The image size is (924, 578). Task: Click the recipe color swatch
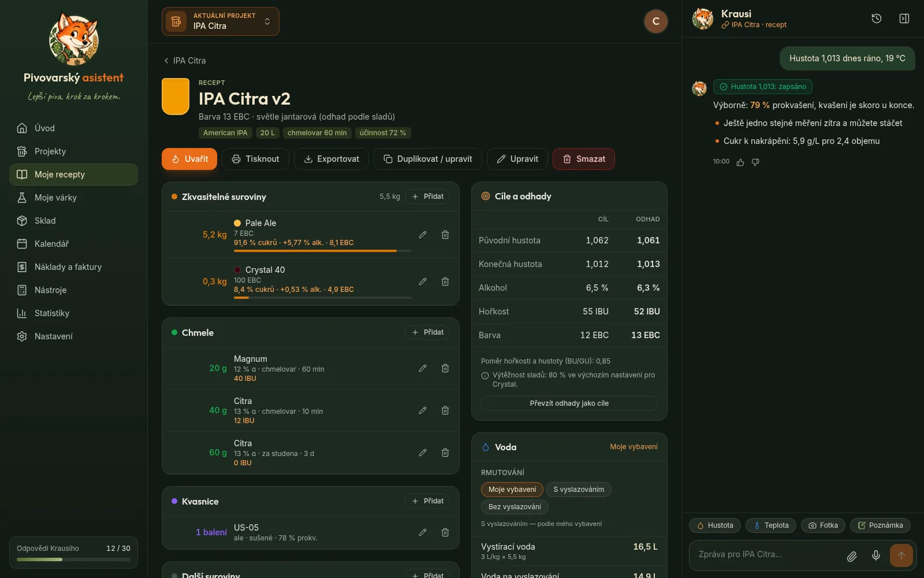pyautogui.click(x=176, y=97)
